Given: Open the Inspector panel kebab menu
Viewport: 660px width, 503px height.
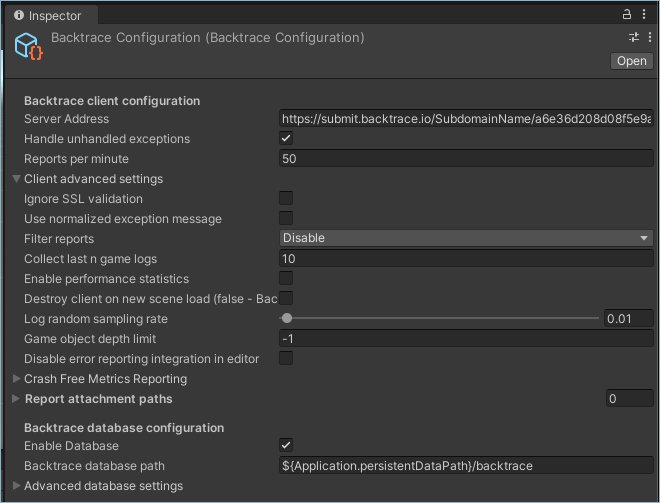Looking at the screenshot, I should click(x=646, y=14).
